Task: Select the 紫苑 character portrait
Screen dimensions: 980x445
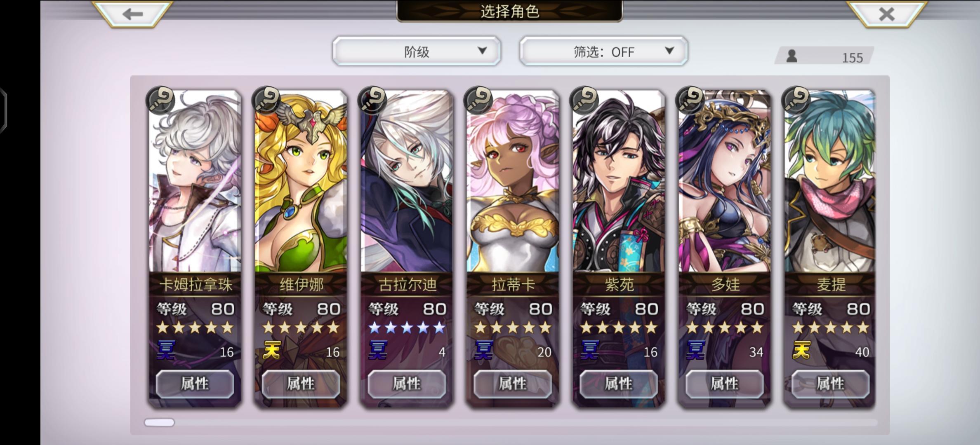Action: coord(619,181)
